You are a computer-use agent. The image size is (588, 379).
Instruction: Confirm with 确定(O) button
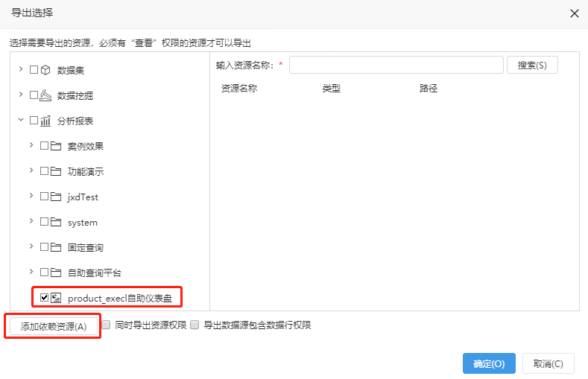click(489, 363)
